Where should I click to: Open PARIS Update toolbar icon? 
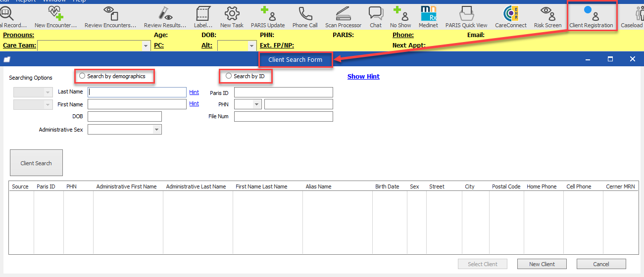(x=268, y=16)
